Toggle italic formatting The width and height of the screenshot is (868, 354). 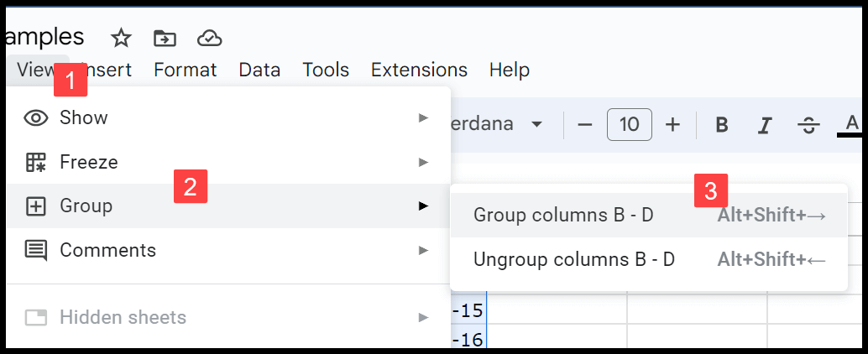(765, 125)
